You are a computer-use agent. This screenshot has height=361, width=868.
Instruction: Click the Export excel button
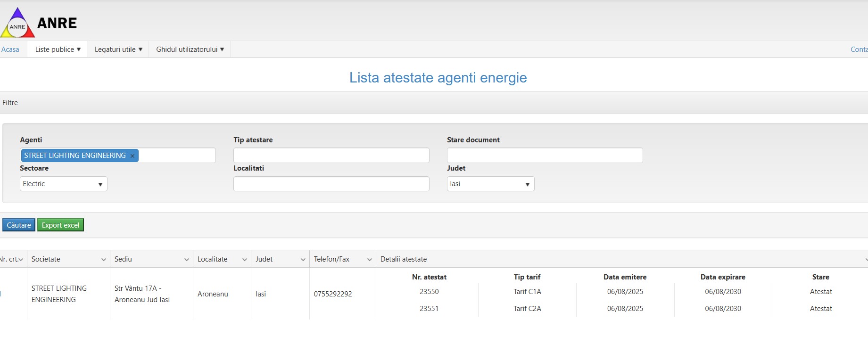60,225
